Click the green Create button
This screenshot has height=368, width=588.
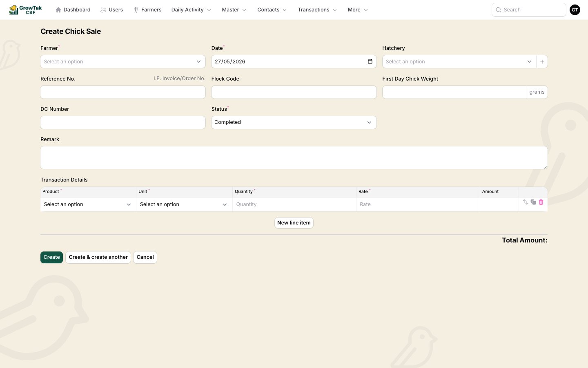[51, 257]
